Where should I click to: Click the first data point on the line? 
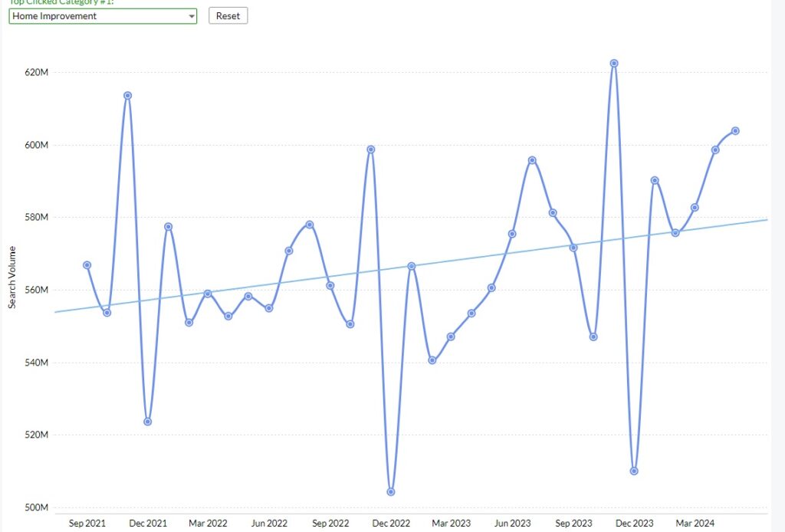click(x=87, y=265)
